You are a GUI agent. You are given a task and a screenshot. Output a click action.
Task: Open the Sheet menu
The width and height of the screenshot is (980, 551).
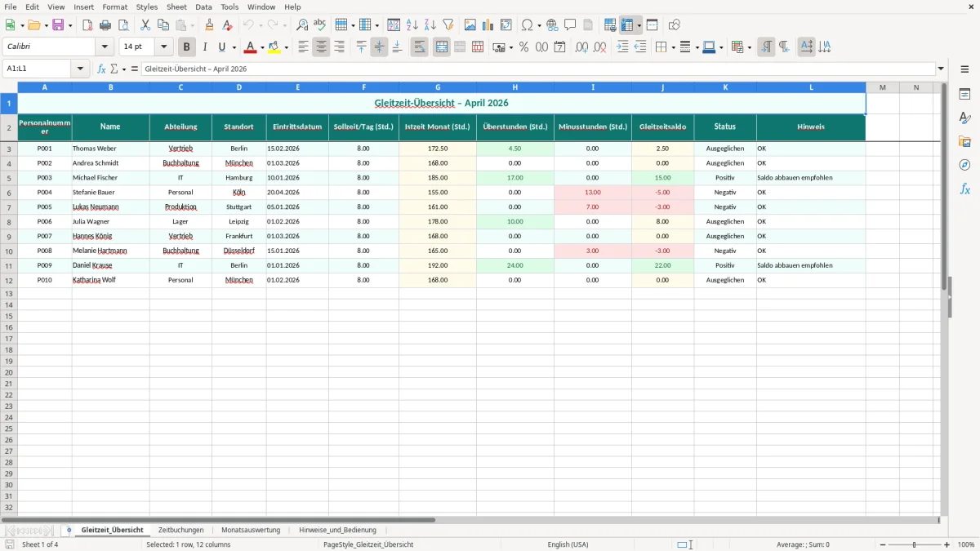click(x=176, y=7)
